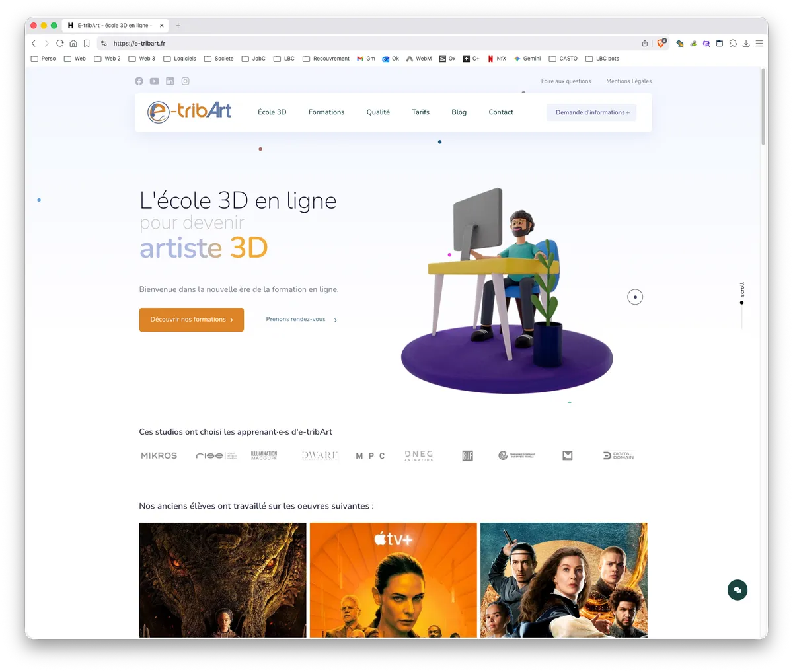The image size is (793, 672).
Task: Expand the Web 3 bookmarks folder
Action: pyautogui.click(x=142, y=59)
